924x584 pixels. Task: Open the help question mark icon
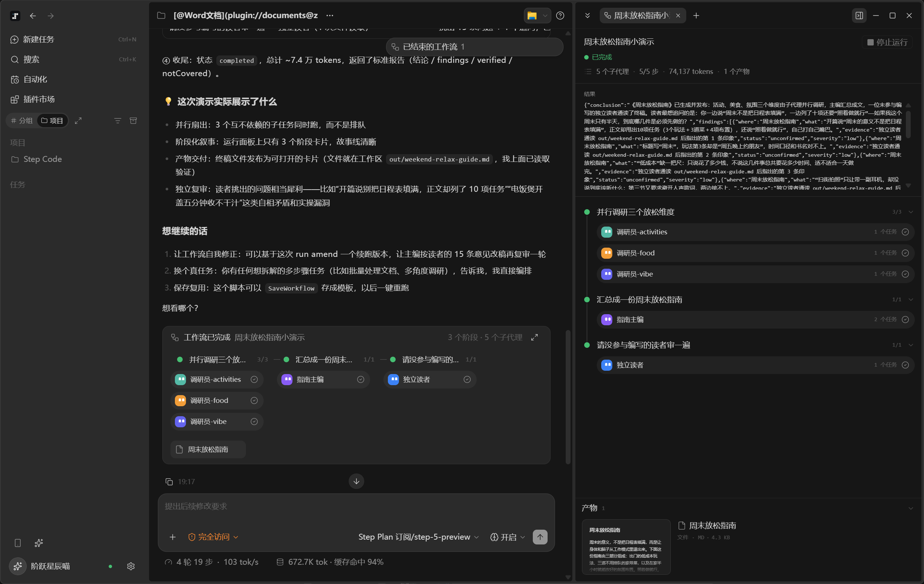coord(560,16)
